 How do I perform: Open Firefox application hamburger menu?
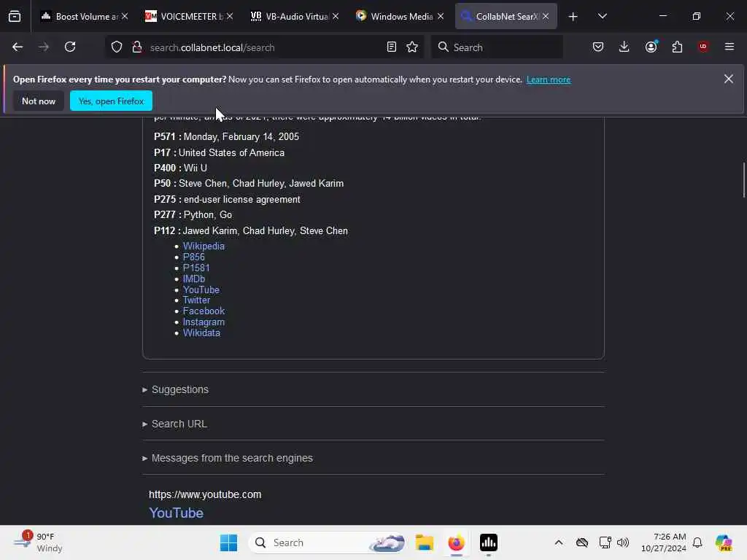click(729, 47)
